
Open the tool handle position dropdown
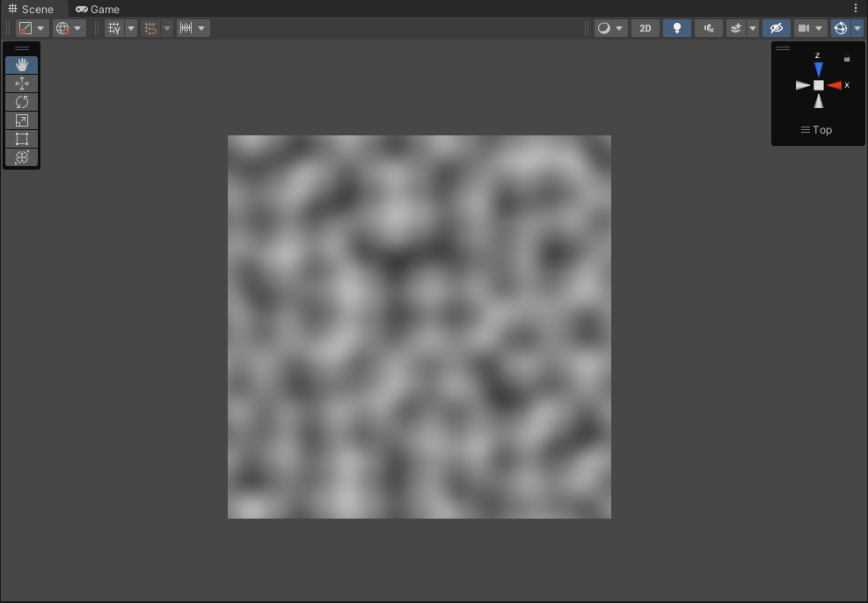tap(33, 28)
